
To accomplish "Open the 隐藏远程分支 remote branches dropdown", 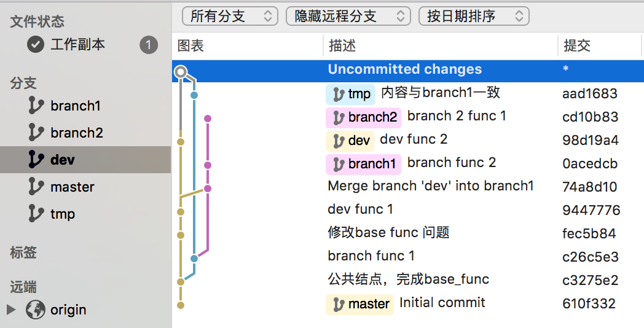I will 348,17.
